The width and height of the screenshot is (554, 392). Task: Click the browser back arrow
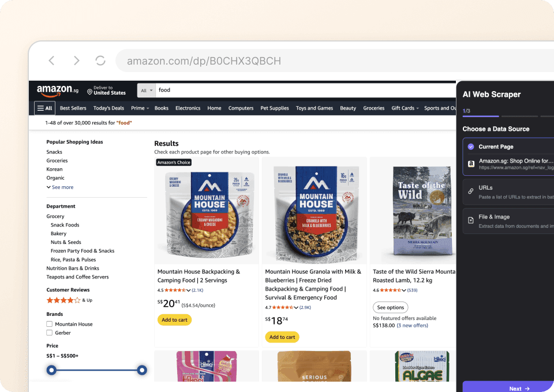tap(51, 61)
